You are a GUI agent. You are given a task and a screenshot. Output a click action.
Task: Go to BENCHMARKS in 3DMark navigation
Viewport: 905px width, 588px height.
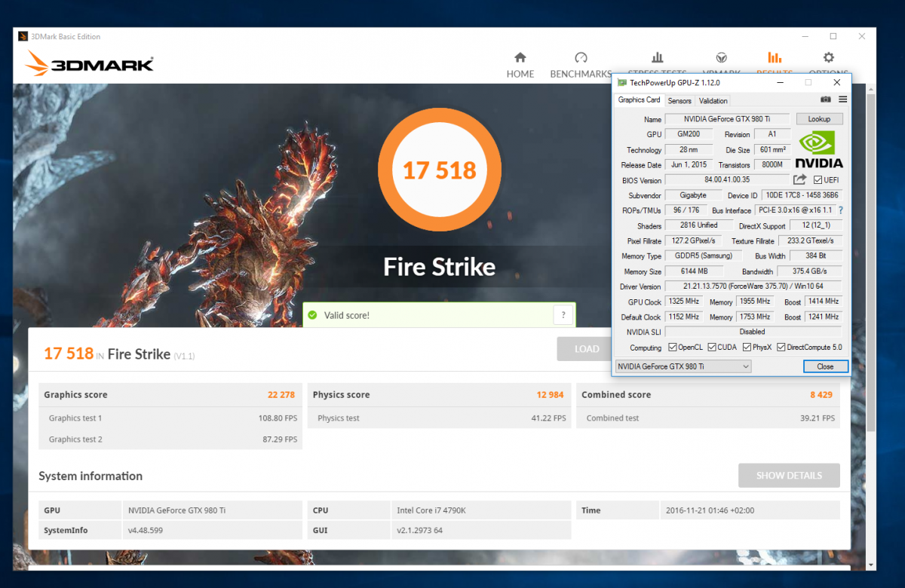[581, 65]
